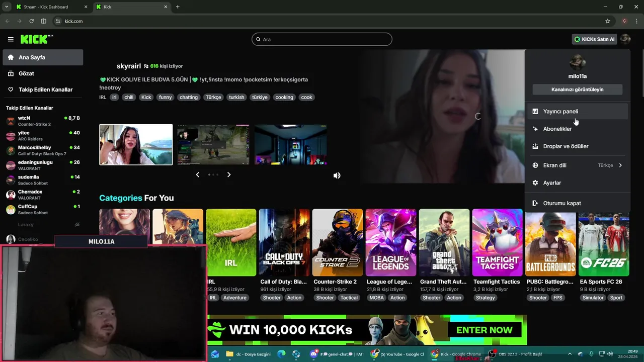Viewport: 644px width, 362px height.
Task: Show hidden system tray icons
Action: (571, 354)
